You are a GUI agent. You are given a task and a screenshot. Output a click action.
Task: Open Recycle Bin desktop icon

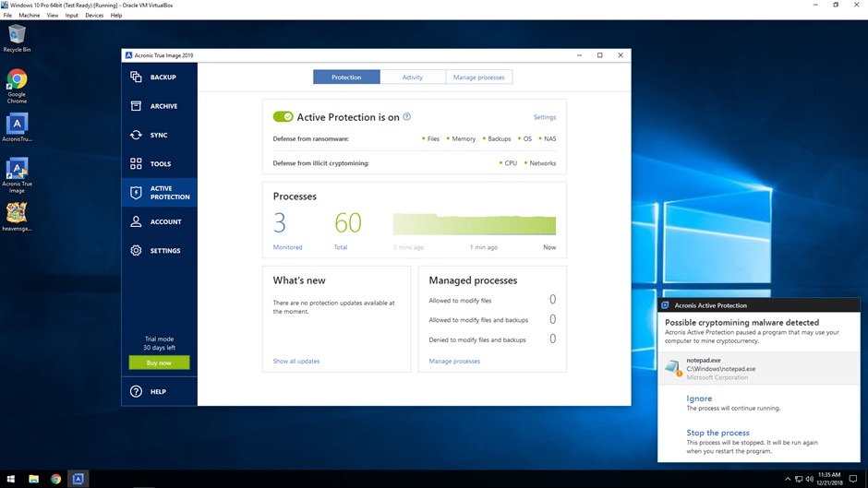(x=17, y=39)
